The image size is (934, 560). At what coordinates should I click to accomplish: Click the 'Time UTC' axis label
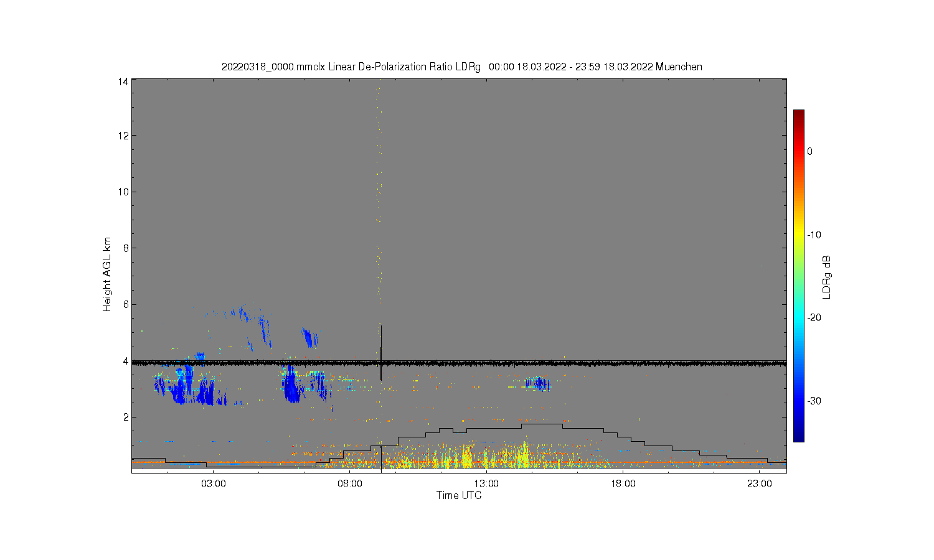click(x=459, y=496)
